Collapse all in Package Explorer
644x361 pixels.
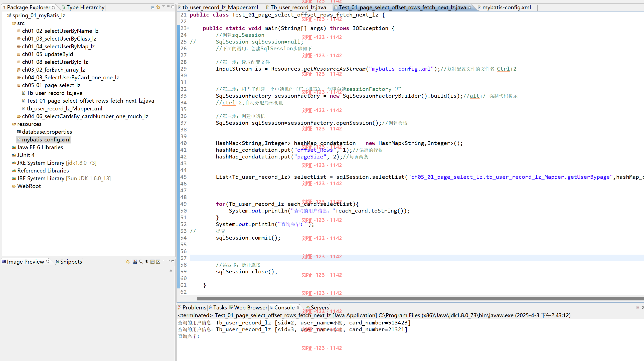(152, 7)
